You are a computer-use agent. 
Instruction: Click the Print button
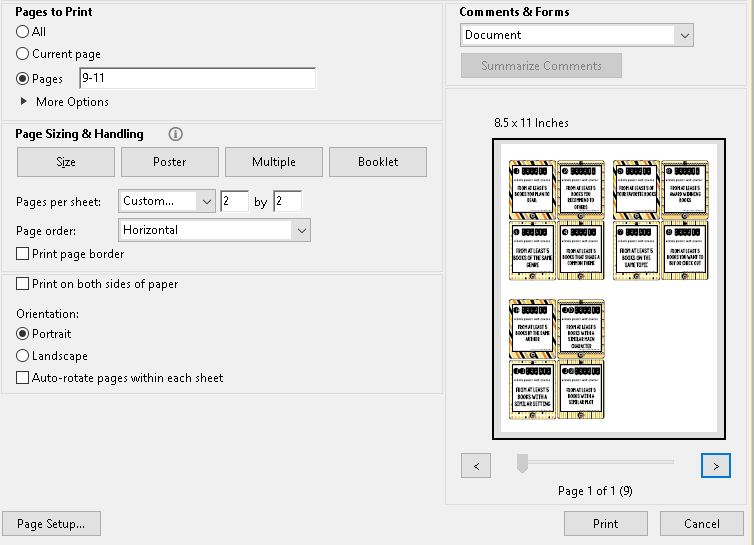(x=606, y=523)
